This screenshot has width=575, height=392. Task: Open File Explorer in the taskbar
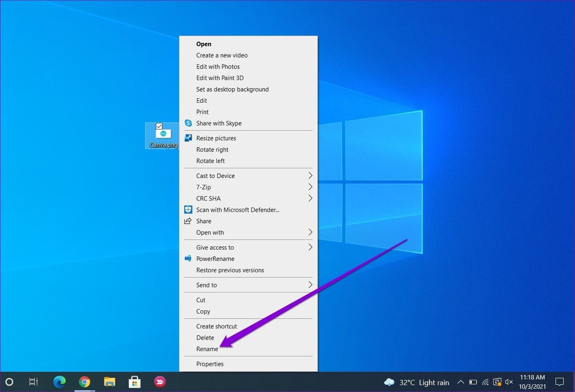pos(109,382)
